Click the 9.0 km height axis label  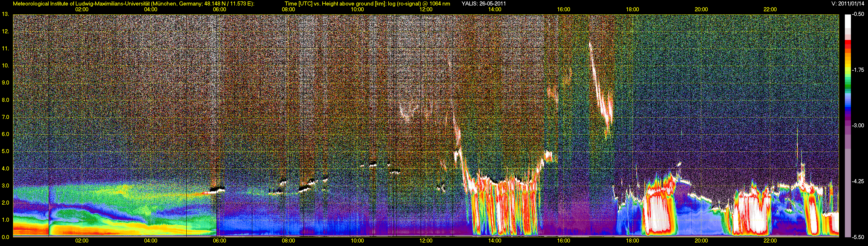click(x=5, y=82)
